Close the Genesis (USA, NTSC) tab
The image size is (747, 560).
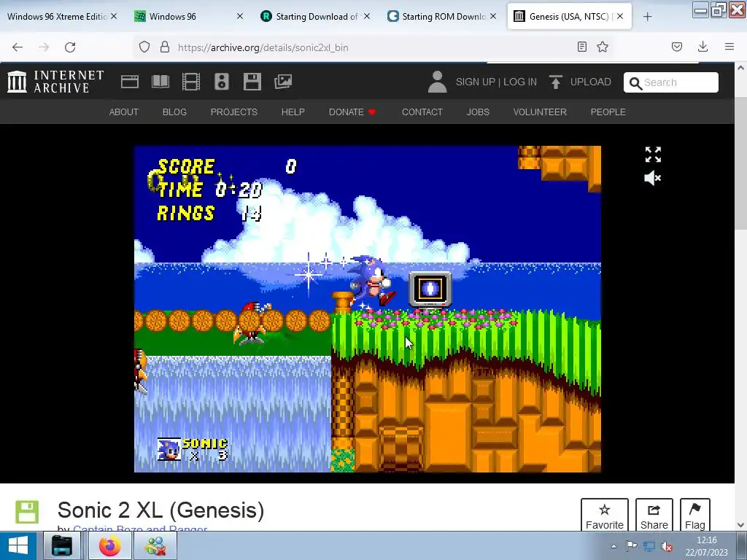tap(620, 17)
